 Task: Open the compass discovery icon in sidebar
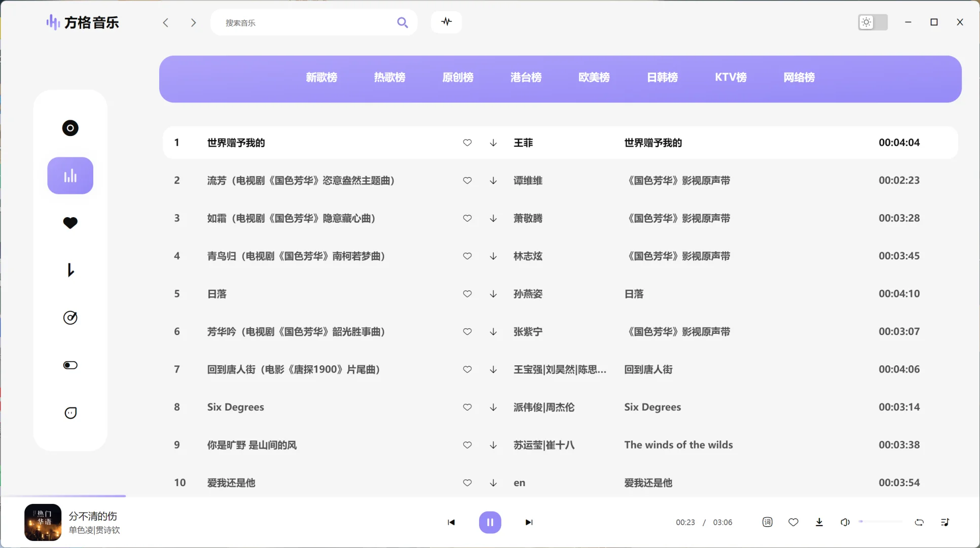(70, 318)
